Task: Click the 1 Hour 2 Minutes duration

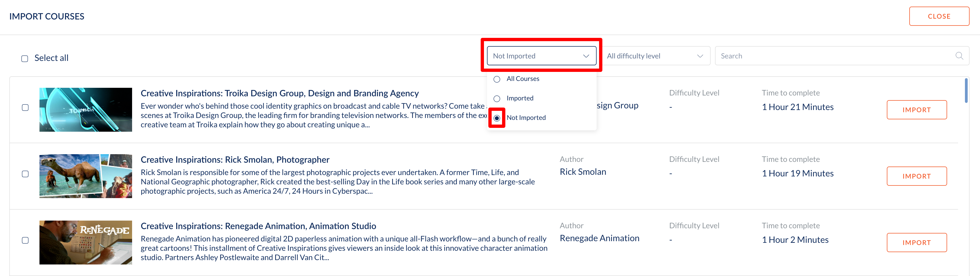Action: pos(795,240)
